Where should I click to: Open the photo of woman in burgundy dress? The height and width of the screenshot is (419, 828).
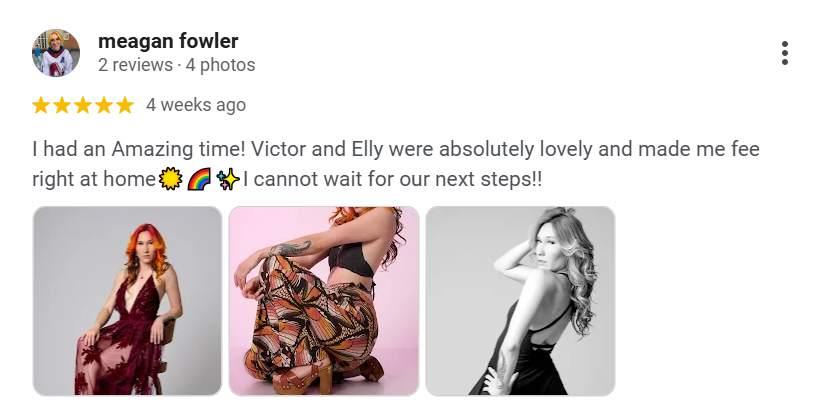[127, 300]
